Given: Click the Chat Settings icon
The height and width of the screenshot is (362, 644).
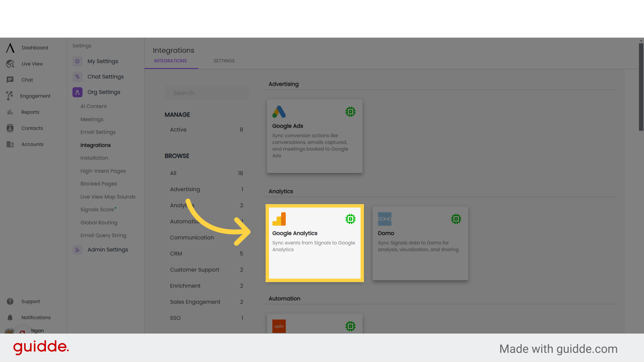Looking at the screenshot, I should (x=77, y=77).
